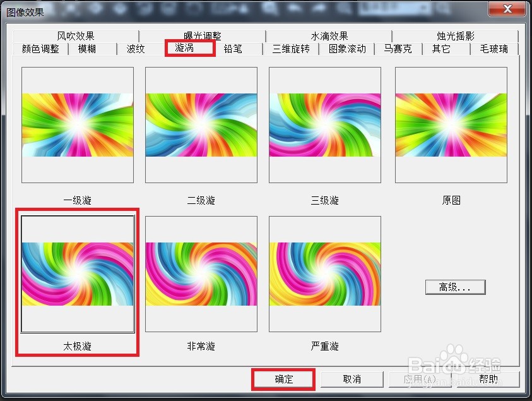Open the 曝光调整 tab
Screen dimensions: 532x401
coord(203,36)
